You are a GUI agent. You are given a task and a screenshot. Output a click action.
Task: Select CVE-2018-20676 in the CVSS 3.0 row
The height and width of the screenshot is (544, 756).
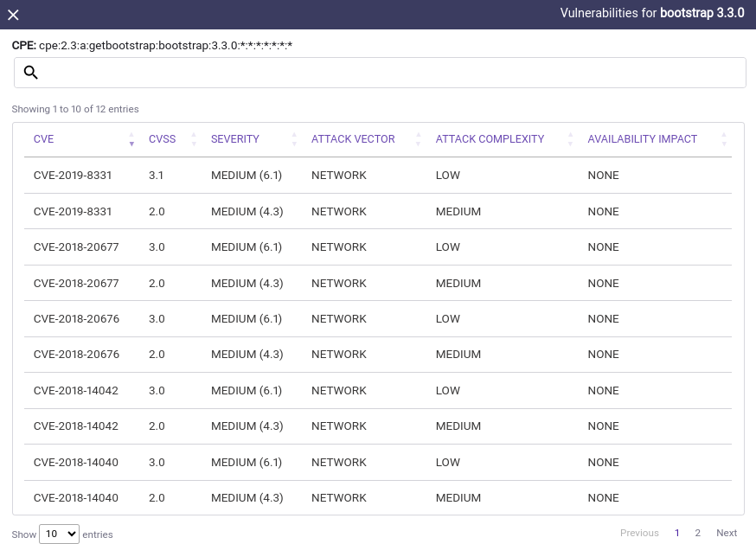76,319
